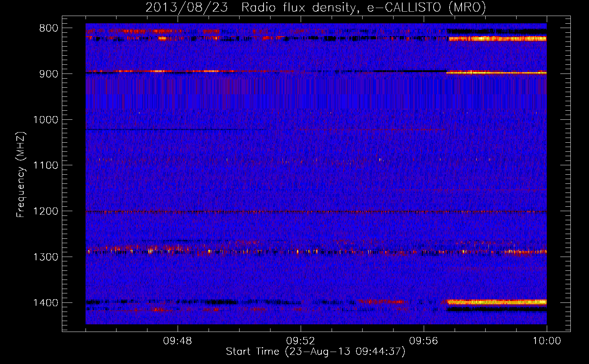Click the 800 frequency tick label
The image size is (589, 364).
tap(48, 28)
